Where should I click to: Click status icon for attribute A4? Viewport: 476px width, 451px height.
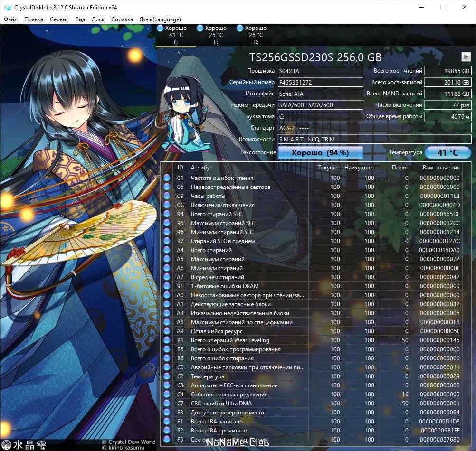(167, 250)
